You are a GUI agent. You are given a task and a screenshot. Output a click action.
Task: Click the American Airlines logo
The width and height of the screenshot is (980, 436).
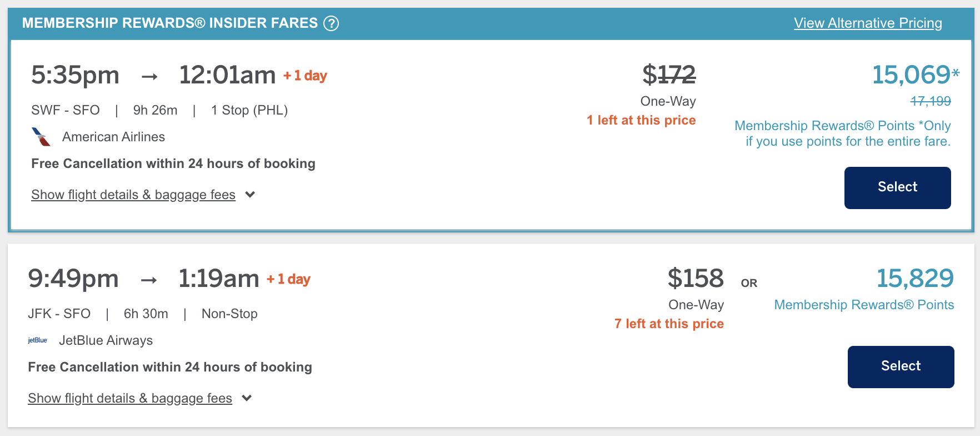point(41,137)
